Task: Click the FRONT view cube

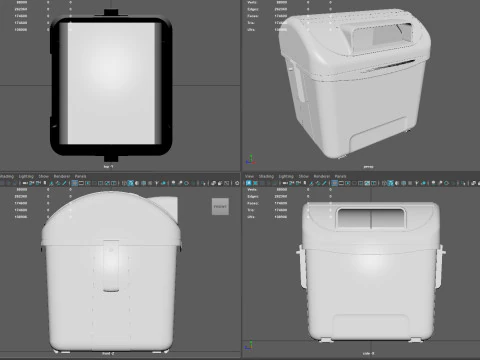Action: [x=220, y=206]
